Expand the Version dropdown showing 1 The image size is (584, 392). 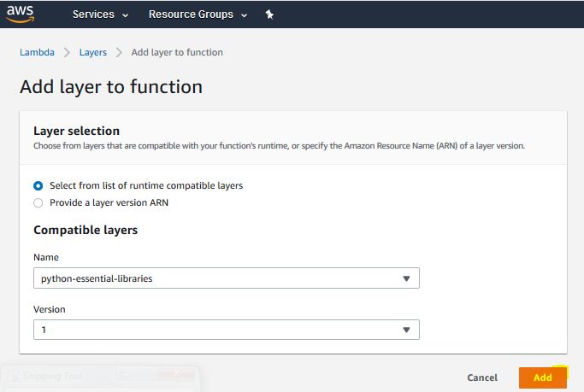(x=226, y=330)
